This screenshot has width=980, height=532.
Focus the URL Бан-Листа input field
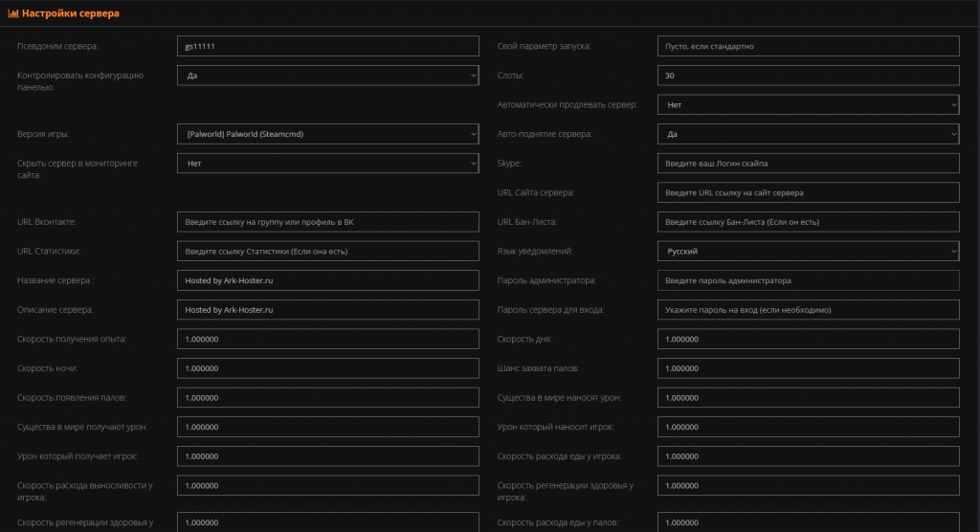pyautogui.click(x=808, y=222)
